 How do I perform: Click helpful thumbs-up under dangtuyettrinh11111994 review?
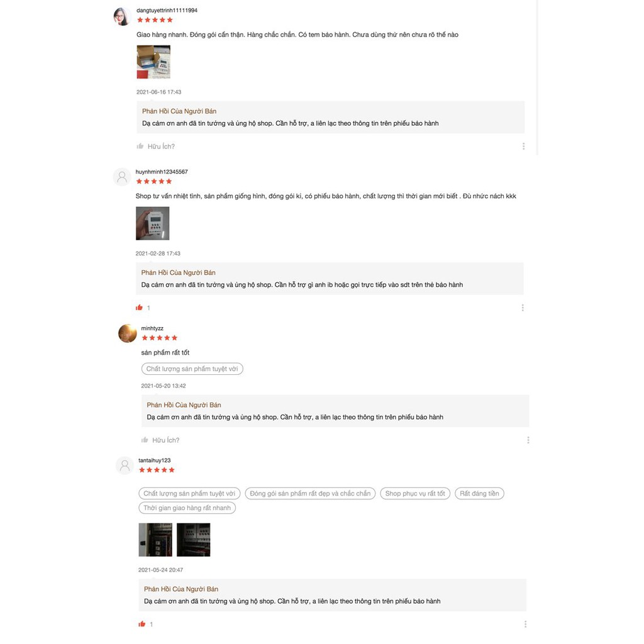click(140, 146)
